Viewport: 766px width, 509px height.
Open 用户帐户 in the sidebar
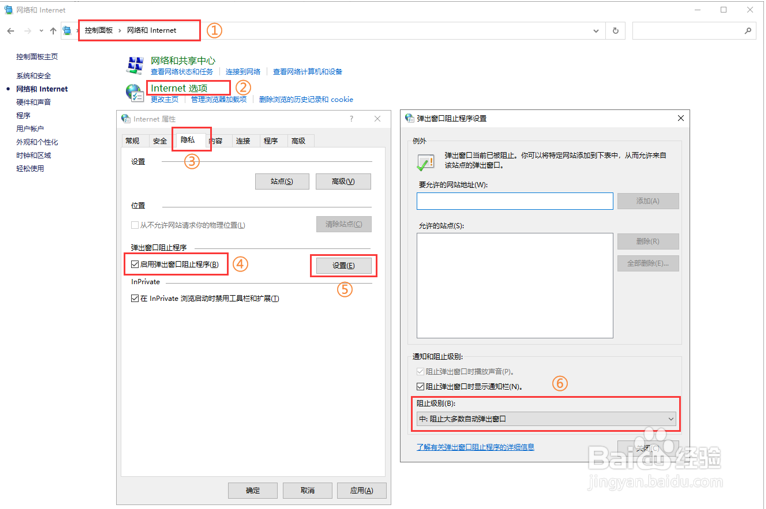tap(30, 128)
